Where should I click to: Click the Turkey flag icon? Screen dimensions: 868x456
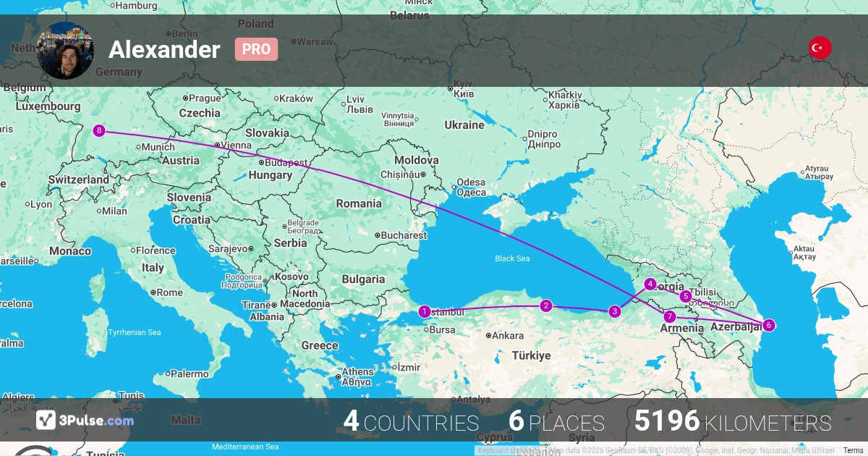[x=820, y=48]
